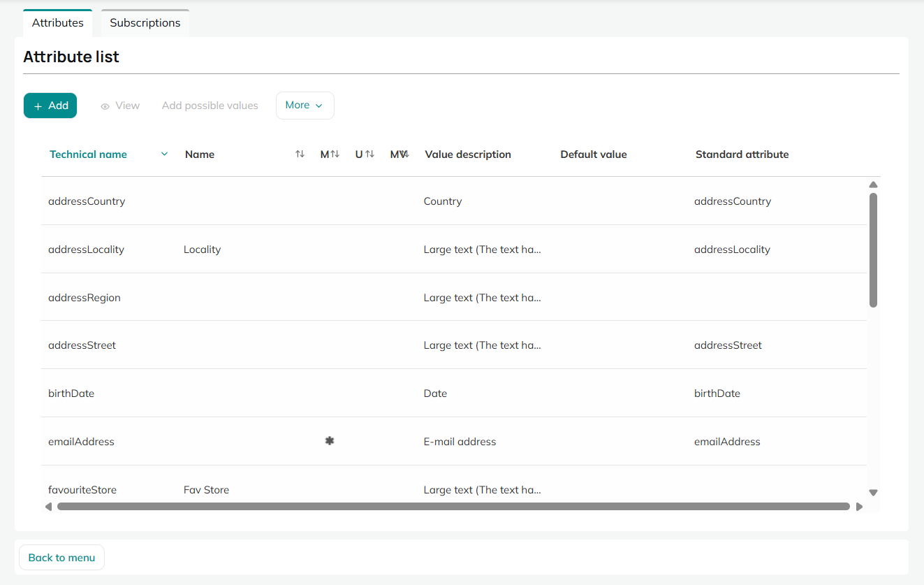The width and height of the screenshot is (924, 585).
Task: Select the addressCountry technical name cell
Action: tap(87, 201)
